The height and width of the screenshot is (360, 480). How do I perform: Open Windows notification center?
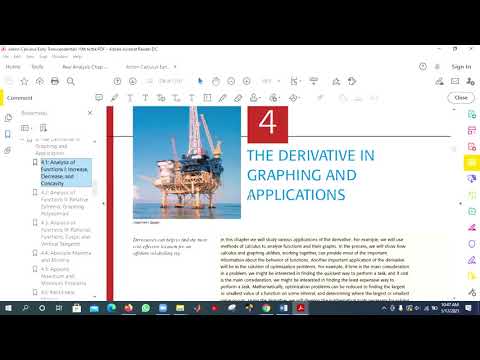[468, 308]
